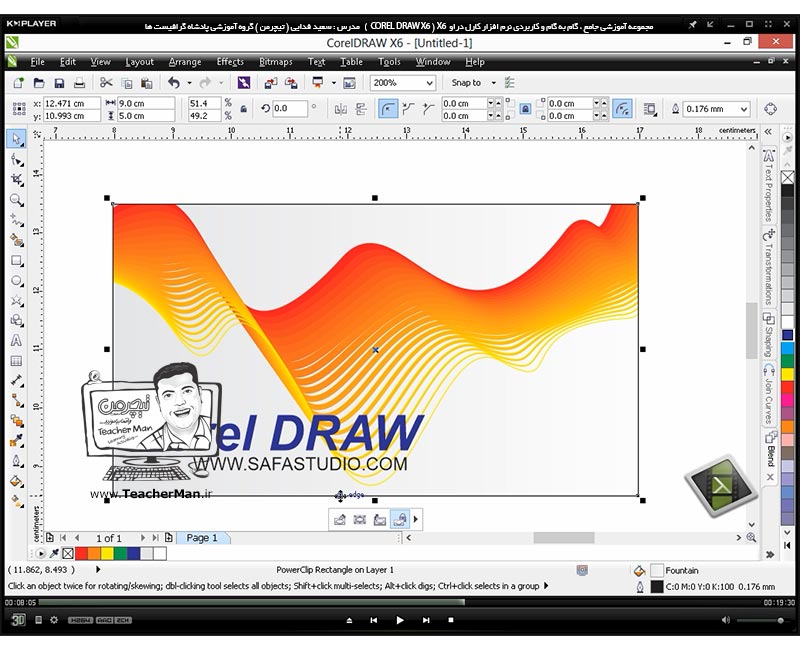Click the New document icon

[x=18, y=83]
